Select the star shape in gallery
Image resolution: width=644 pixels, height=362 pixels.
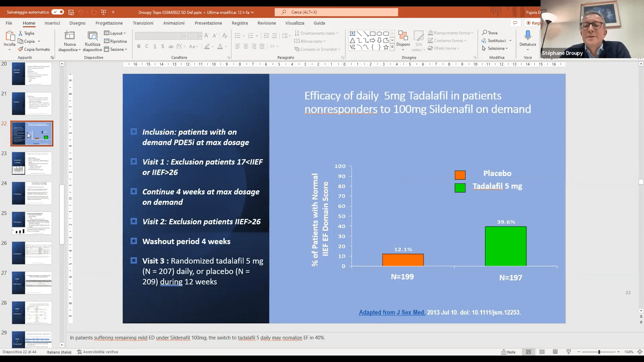(x=386, y=47)
